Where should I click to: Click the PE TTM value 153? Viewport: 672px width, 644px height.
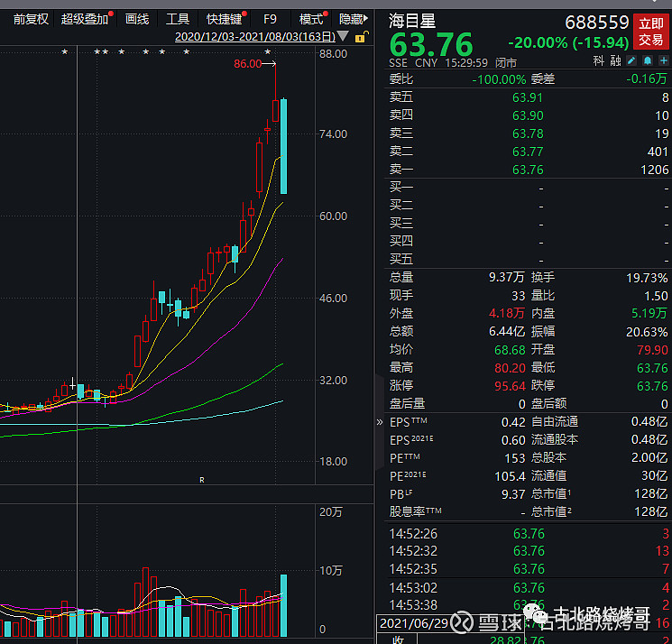point(515,458)
